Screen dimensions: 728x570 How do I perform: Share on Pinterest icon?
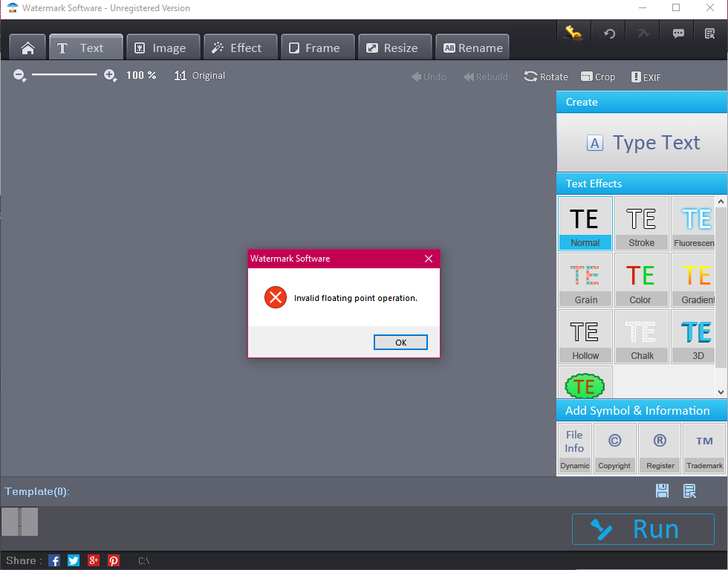113,560
